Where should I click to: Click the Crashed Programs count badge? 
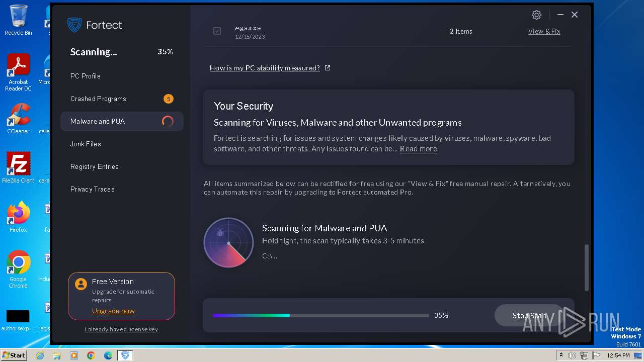click(169, 99)
